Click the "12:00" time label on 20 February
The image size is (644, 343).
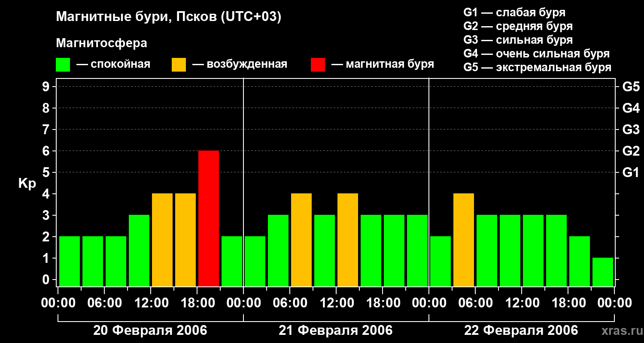151,303
